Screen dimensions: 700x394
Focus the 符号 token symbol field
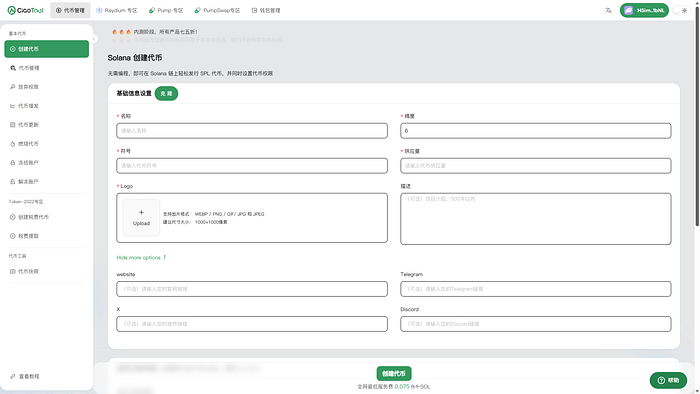coord(252,166)
